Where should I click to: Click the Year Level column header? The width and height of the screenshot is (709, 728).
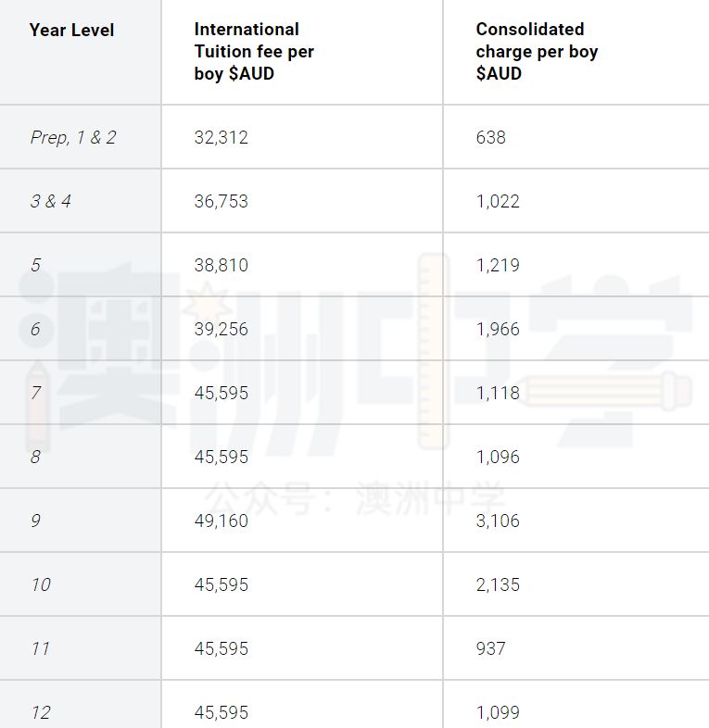point(71,31)
